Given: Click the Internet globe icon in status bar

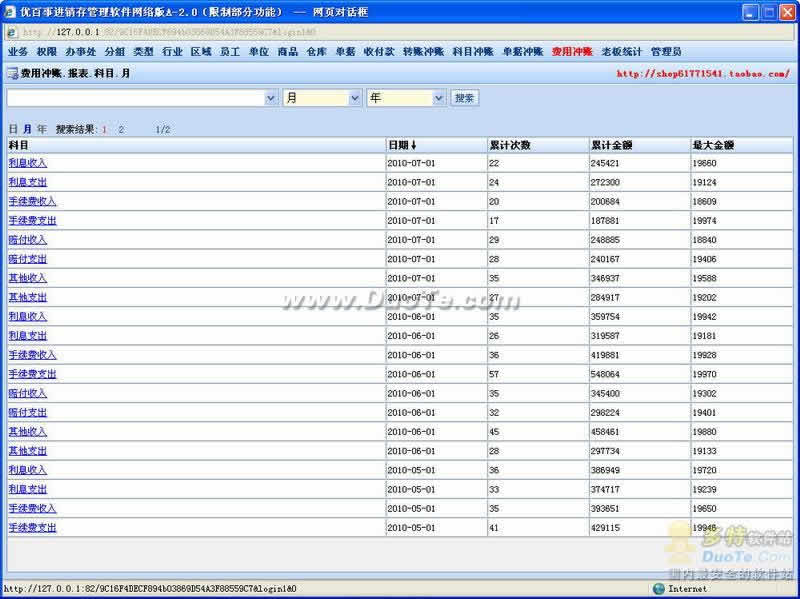Looking at the screenshot, I should [x=659, y=589].
